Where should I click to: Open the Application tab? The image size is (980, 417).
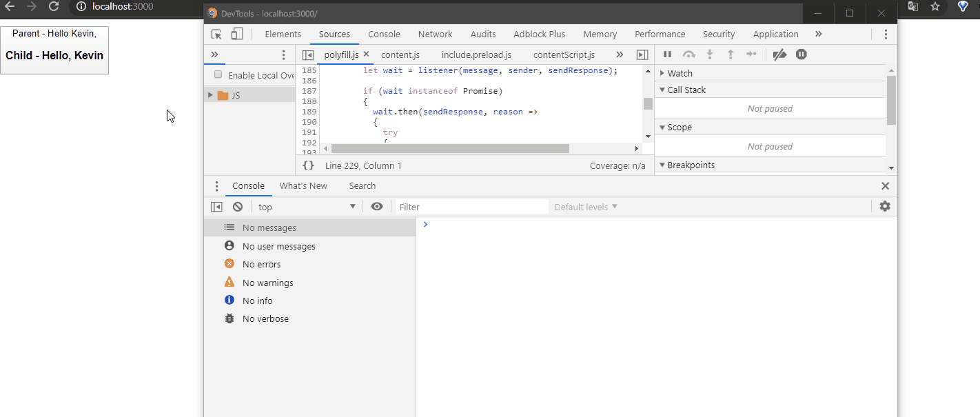coord(775,34)
